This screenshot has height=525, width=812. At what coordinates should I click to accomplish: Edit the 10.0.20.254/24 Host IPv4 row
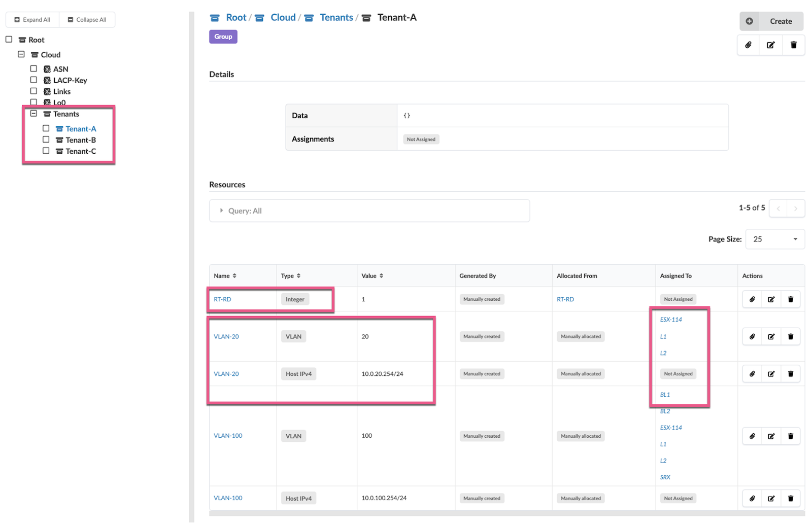tap(771, 374)
